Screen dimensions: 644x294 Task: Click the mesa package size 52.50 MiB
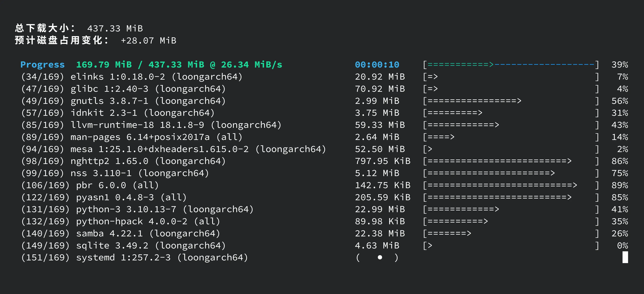pyautogui.click(x=380, y=149)
